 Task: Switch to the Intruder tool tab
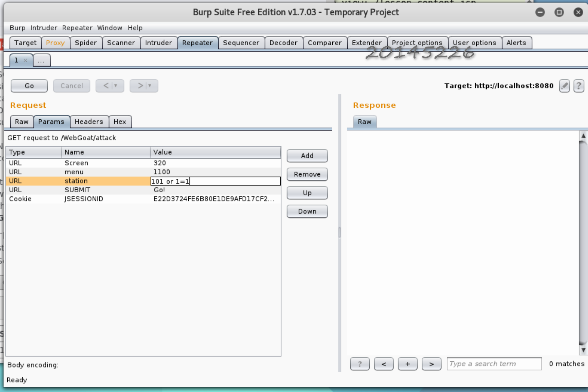tap(159, 43)
